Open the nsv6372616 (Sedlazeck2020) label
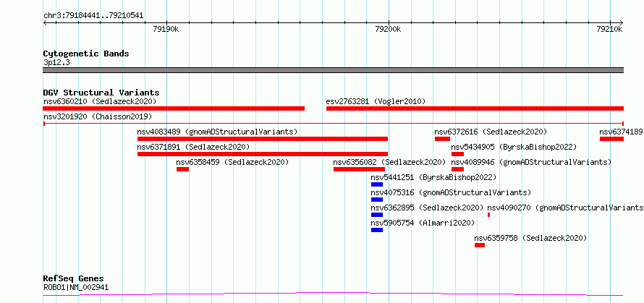 pos(491,132)
